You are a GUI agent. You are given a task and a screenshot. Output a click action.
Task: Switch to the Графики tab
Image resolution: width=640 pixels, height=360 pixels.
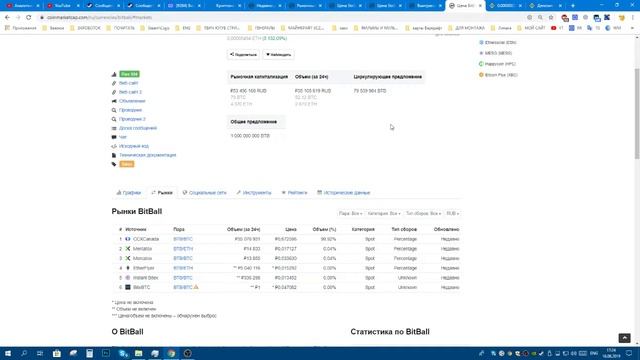point(129,193)
